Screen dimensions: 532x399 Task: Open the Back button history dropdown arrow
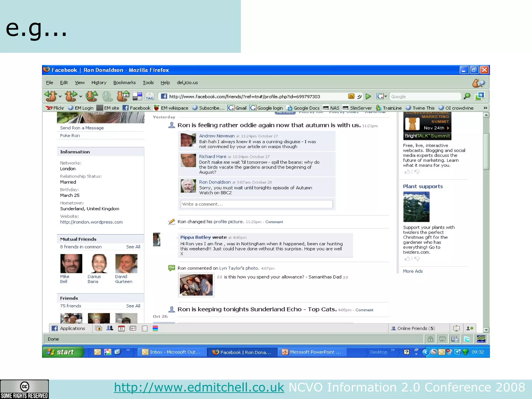tap(60, 97)
